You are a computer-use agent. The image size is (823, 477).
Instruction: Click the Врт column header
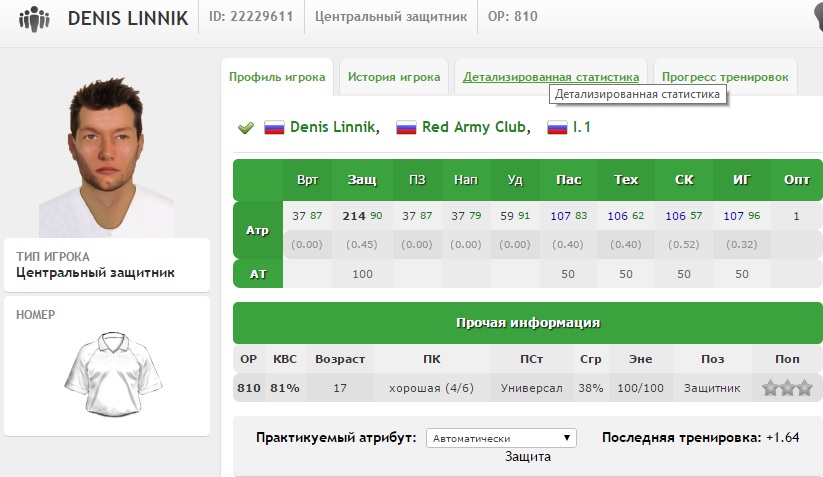point(308,180)
